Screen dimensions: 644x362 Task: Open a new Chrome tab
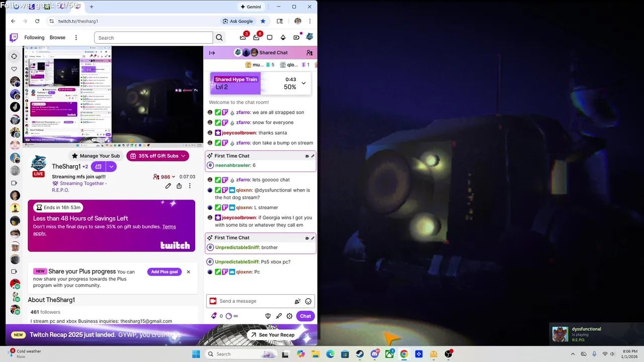click(x=92, y=7)
